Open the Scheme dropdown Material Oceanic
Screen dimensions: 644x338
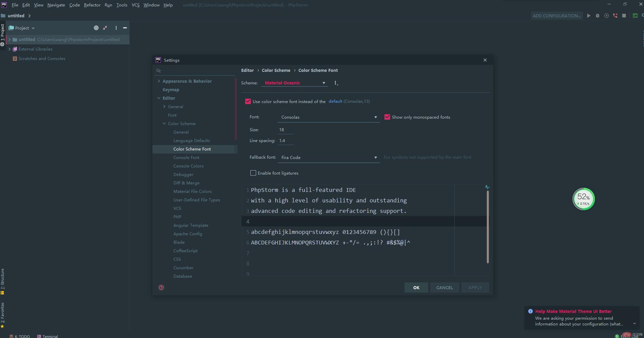pos(294,83)
